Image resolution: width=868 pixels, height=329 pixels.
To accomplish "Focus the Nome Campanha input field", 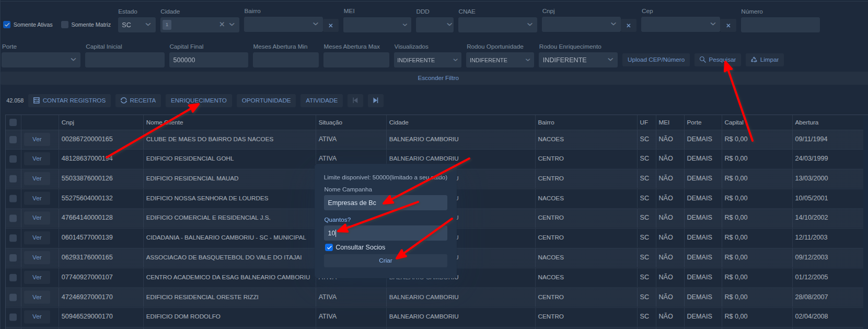I will click(x=386, y=202).
